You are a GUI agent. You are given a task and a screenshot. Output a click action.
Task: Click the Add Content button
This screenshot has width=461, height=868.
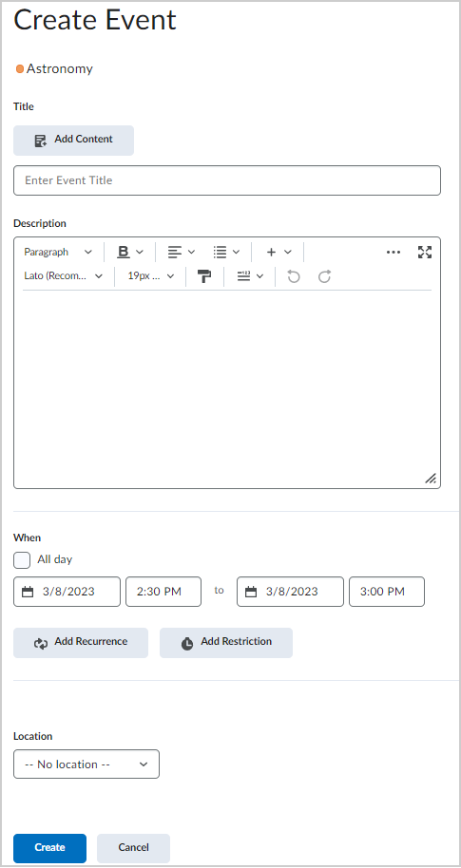pyautogui.click(x=74, y=140)
